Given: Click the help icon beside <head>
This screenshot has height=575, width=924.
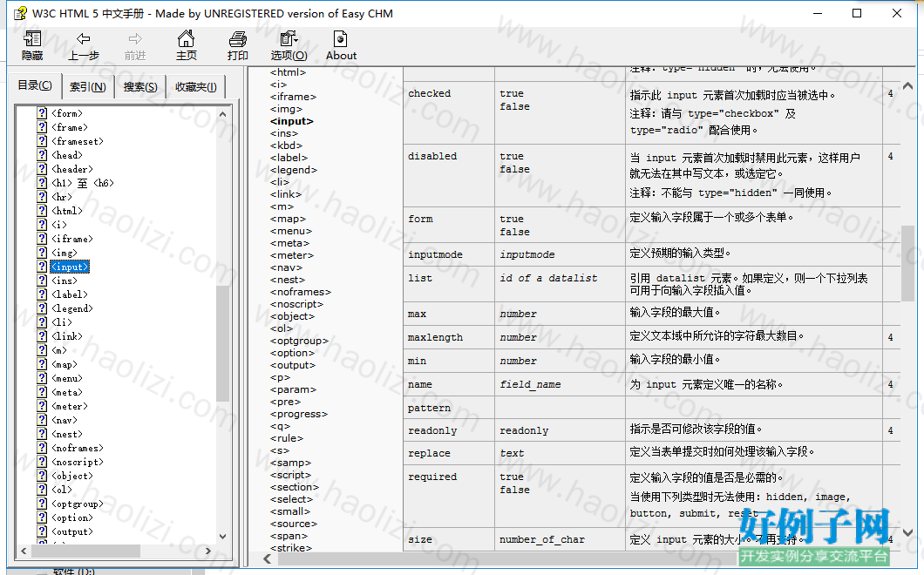Looking at the screenshot, I should pos(42,155).
